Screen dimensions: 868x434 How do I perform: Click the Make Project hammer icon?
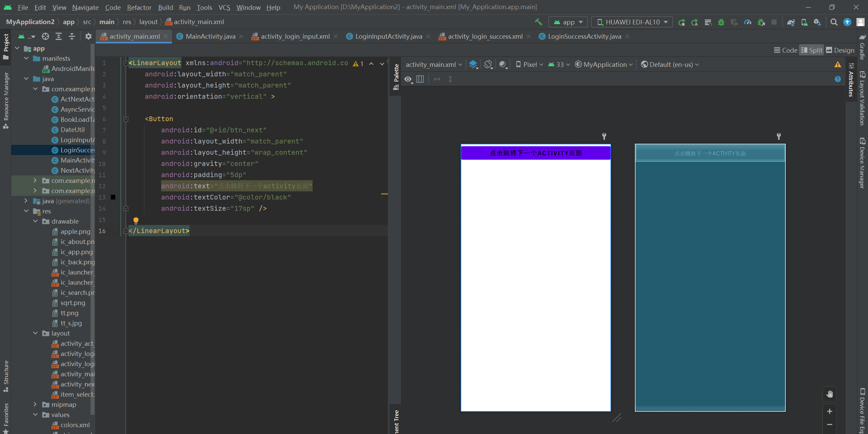click(x=538, y=22)
